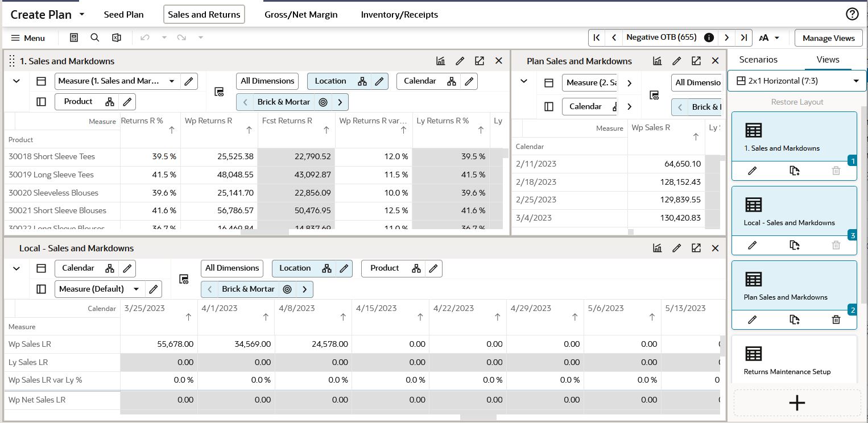Open the 2x1 Horizontal (7:3) layout dropdown
The height and width of the screenshot is (423, 868).
click(797, 81)
